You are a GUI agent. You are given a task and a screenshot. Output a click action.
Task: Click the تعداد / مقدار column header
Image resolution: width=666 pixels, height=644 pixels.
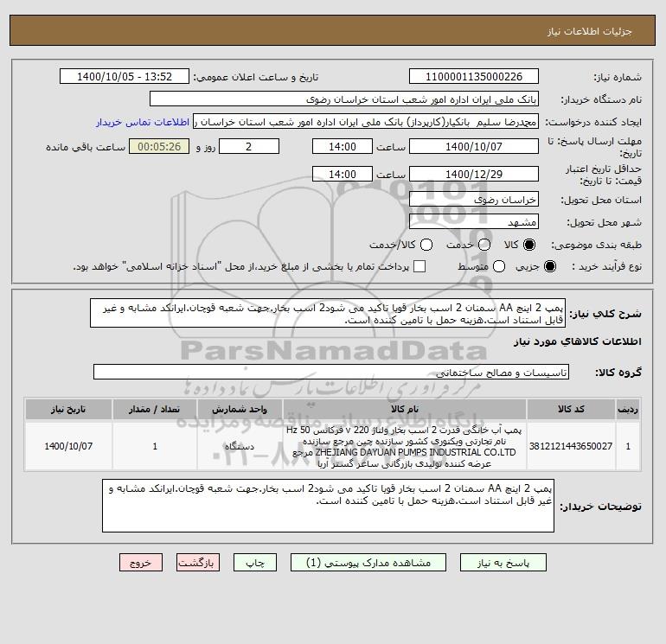[x=155, y=409]
